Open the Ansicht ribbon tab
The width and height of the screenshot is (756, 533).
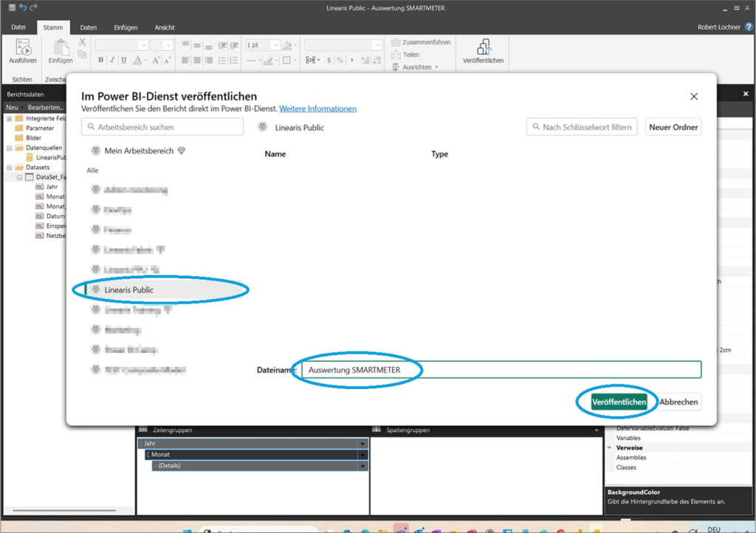pos(164,27)
